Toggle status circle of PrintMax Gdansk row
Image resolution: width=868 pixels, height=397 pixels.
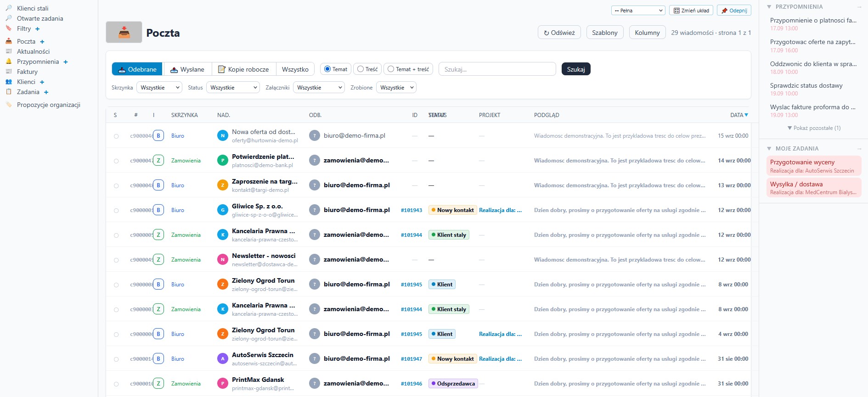[x=116, y=384]
